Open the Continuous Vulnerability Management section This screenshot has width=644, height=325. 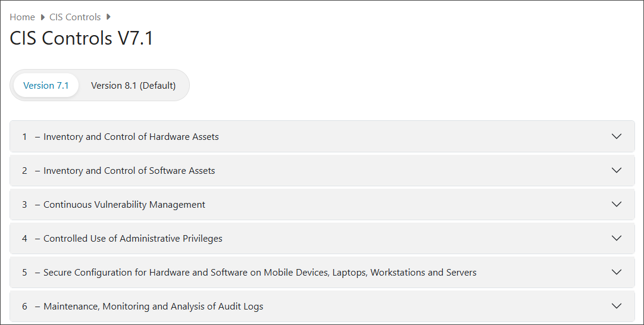coord(322,204)
